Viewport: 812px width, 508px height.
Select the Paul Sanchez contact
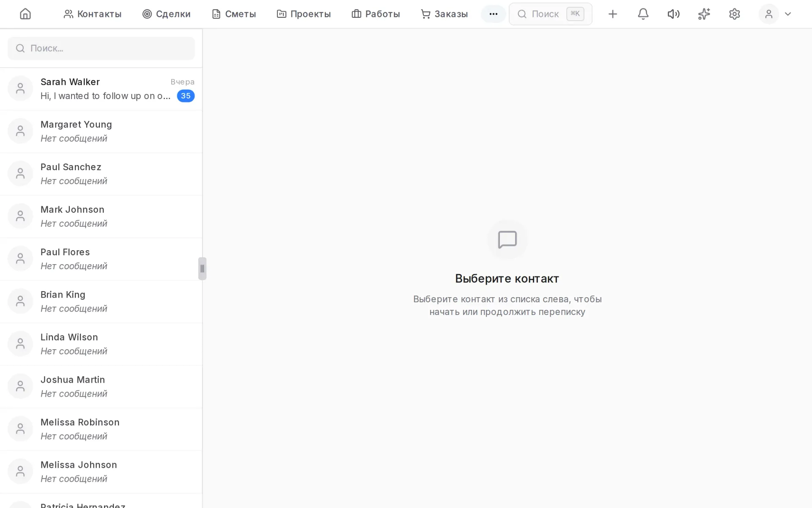[101, 174]
